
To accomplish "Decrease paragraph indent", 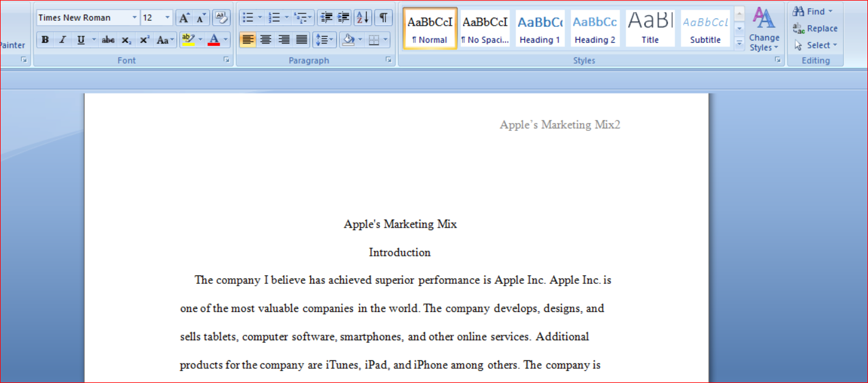I will point(326,17).
